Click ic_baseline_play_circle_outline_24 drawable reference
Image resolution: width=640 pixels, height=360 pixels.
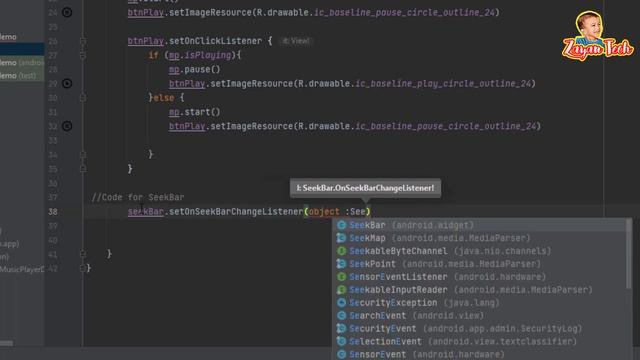coord(443,84)
